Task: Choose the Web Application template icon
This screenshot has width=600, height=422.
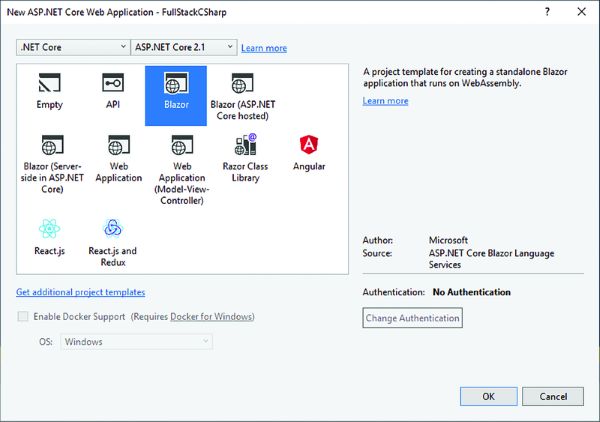Action: coord(118,146)
